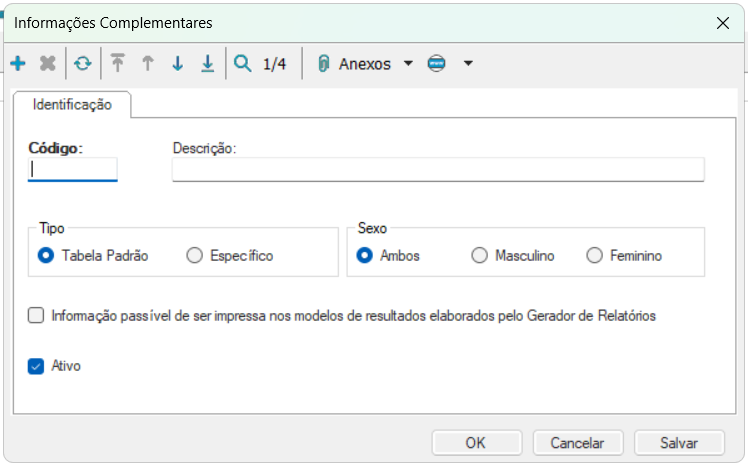
Task: Click the delete record X icon
Action: pyautogui.click(x=47, y=64)
